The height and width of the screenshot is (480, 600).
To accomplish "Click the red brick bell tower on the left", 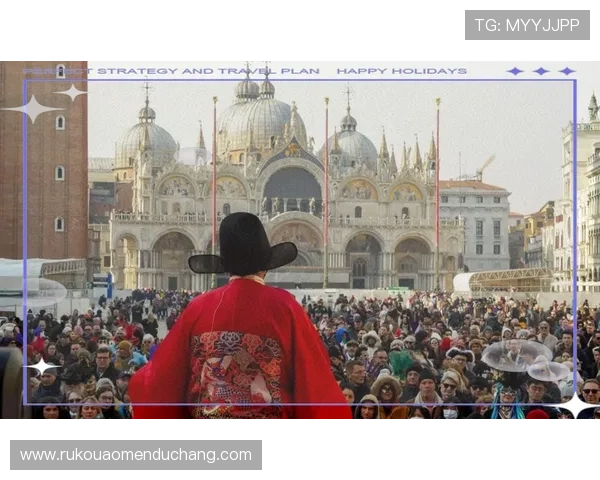I will point(43,160).
